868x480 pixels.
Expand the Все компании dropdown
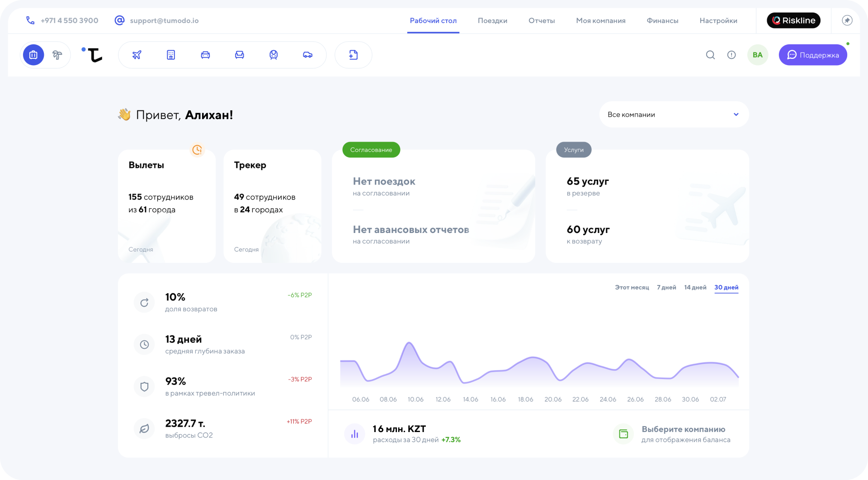[674, 114]
